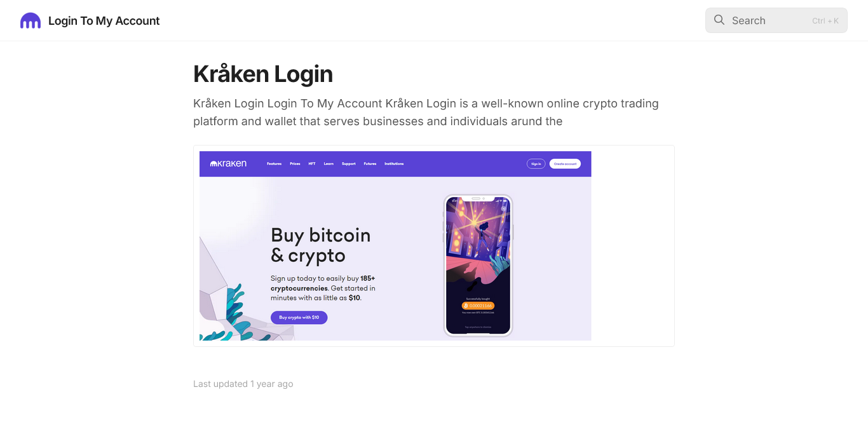868x434 pixels.
Task: Click the Kraken wordmark logo inside the banner
Action: coord(228,164)
